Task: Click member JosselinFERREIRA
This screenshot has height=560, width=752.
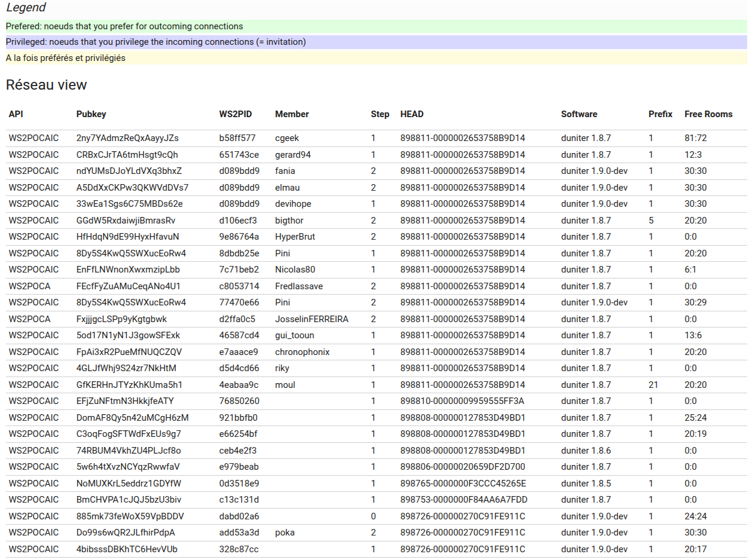Action: pyautogui.click(x=311, y=319)
